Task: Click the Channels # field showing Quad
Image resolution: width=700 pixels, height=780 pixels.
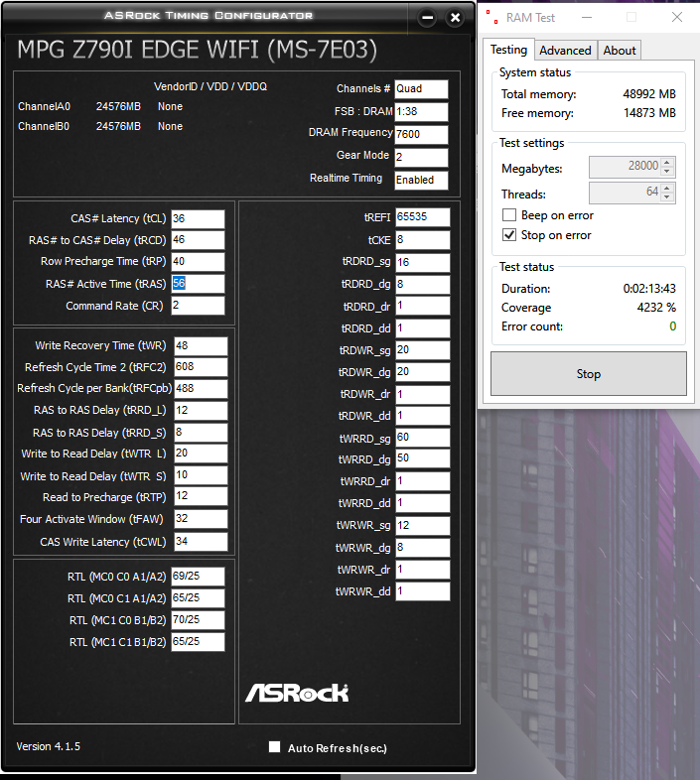Action: [x=421, y=89]
